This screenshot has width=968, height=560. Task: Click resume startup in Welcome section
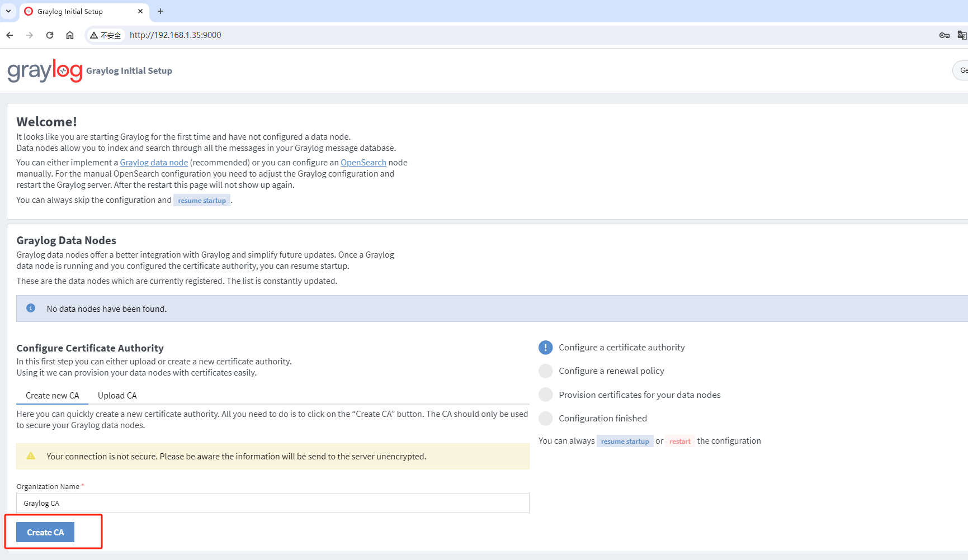click(202, 201)
